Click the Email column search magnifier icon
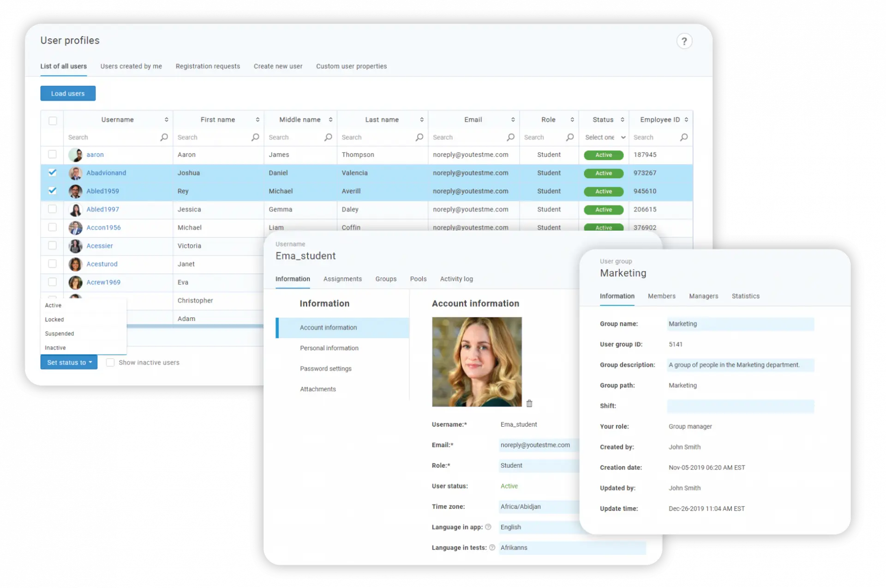 [x=510, y=137]
